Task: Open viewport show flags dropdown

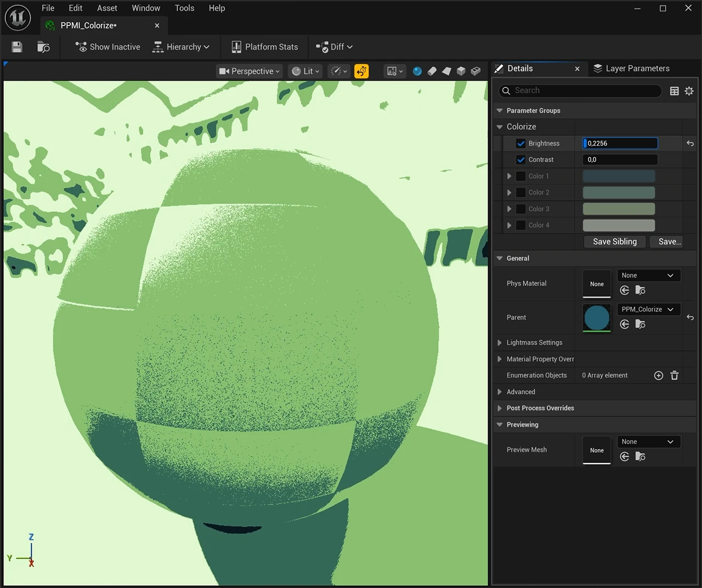Action: click(x=339, y=71)
